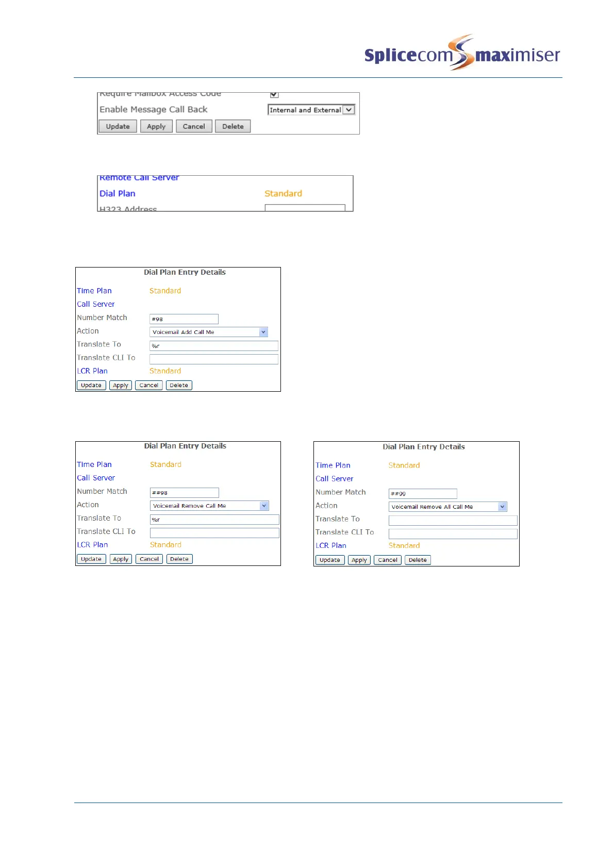This screenshot has width=614, height=868.
Task: Click Apply in the ##99 dial plan entry
Action: [x=359, y=560]
